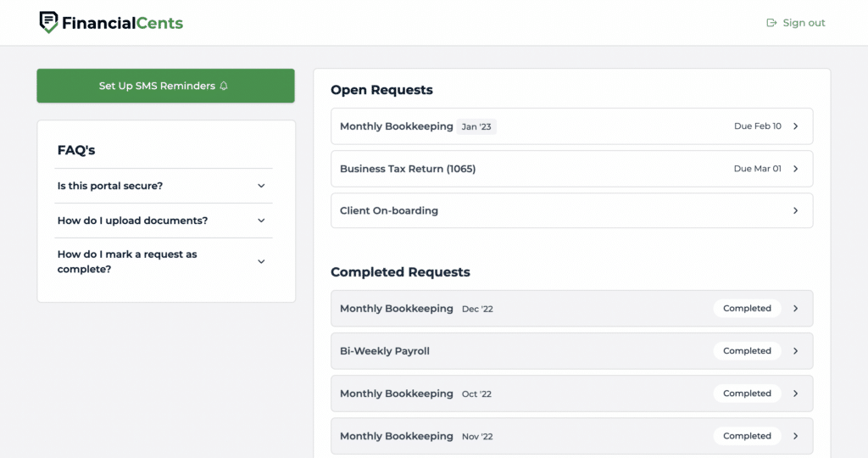Screen dimensions: 868x458
Task: Click the arrow icon on Client On-boarding
Action: click(795, 210)
